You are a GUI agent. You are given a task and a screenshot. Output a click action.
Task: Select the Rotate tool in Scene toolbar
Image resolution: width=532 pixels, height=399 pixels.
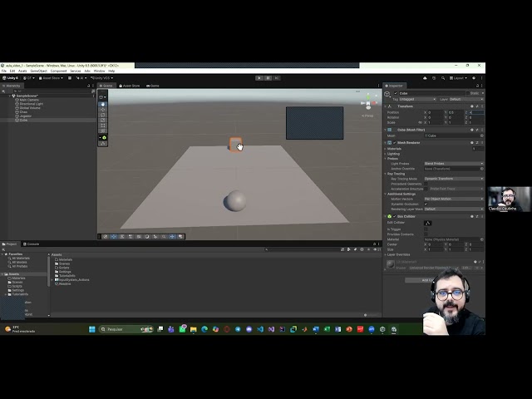click(103, 115)
